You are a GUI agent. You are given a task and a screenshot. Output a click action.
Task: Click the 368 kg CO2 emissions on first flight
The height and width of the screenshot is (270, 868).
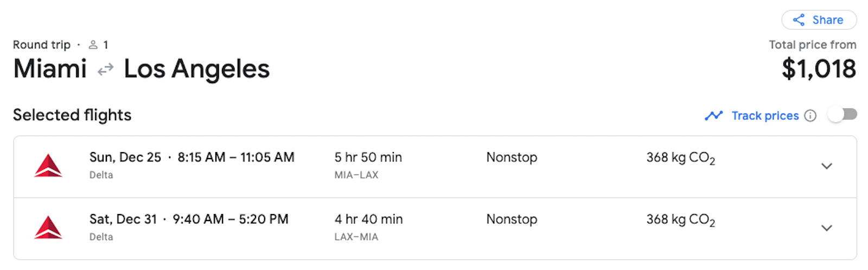680,158
